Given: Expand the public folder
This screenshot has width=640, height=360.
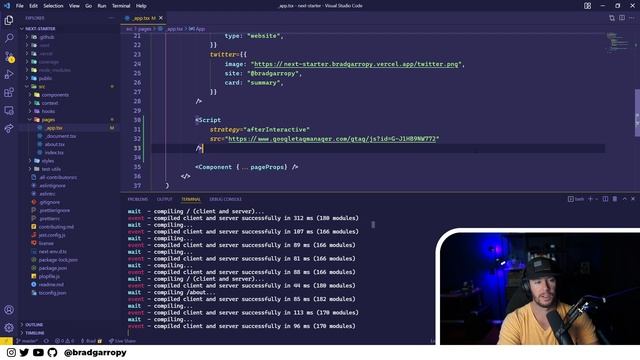Looking at the screenshot, I should [x=45, y=78].
